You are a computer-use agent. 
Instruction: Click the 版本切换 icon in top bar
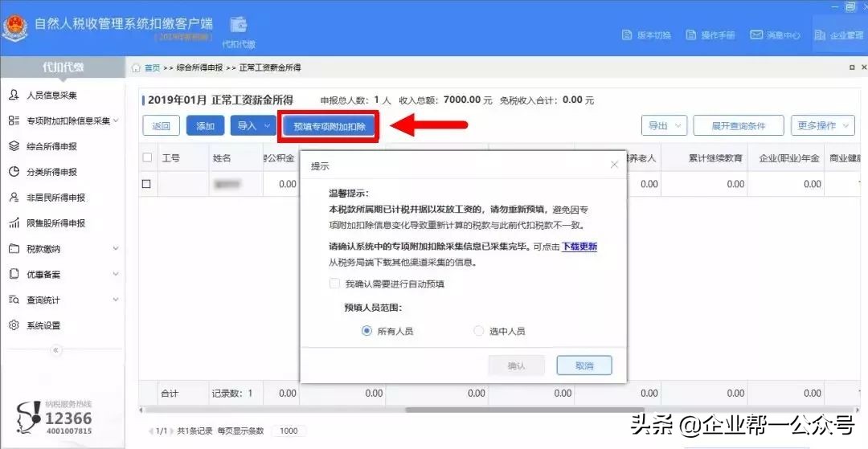627,35
